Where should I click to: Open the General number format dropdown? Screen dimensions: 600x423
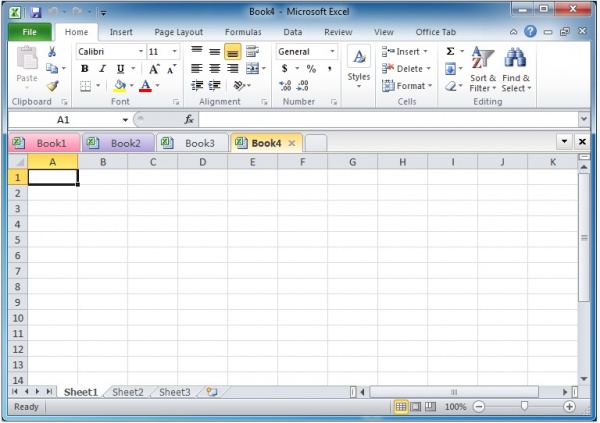click(332, 51)
